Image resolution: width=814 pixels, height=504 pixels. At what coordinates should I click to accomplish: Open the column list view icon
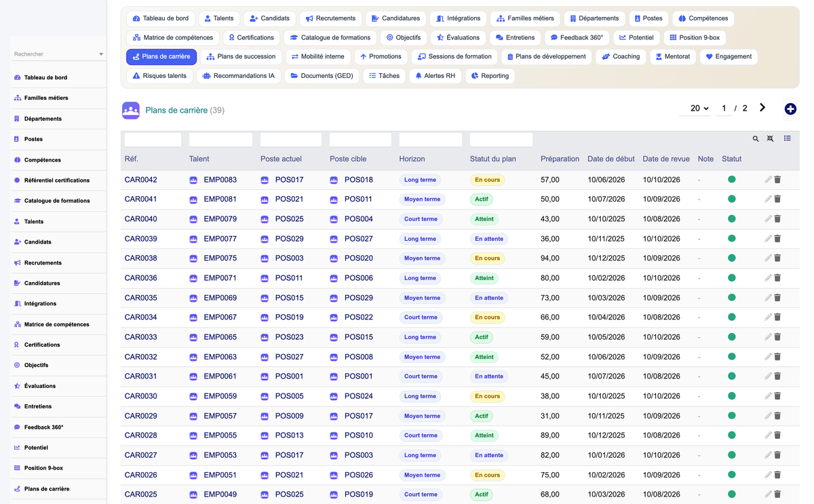[788, 138]
